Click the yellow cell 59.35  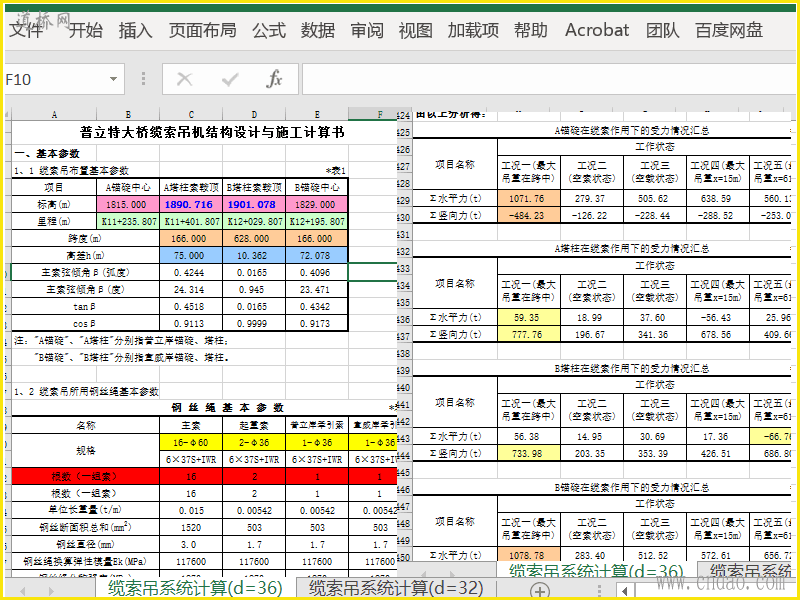529,317
